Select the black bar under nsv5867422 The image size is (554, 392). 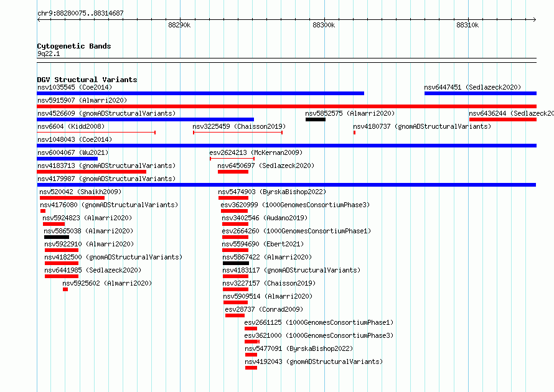pos(236,263)
